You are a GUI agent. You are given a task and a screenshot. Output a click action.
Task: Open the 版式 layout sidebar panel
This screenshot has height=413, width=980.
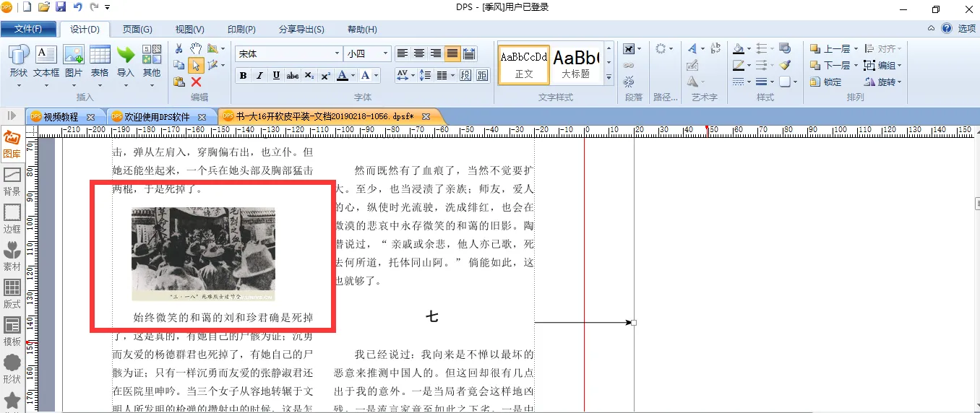point(12,295)
